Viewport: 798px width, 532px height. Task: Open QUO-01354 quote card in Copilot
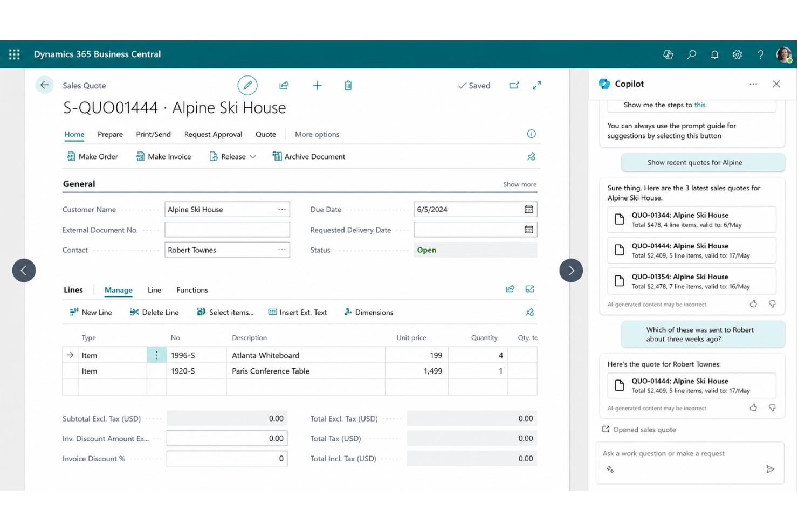click(x=692, y=281)
